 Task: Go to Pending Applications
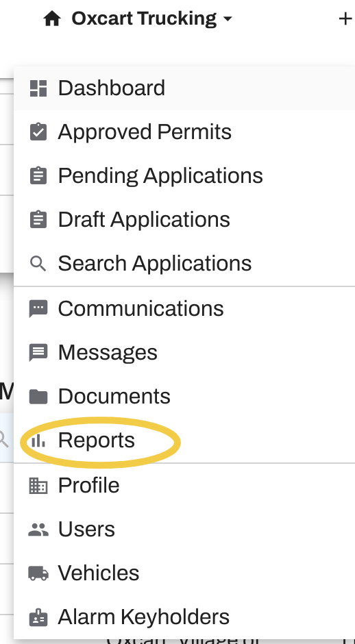coord(184,176)
